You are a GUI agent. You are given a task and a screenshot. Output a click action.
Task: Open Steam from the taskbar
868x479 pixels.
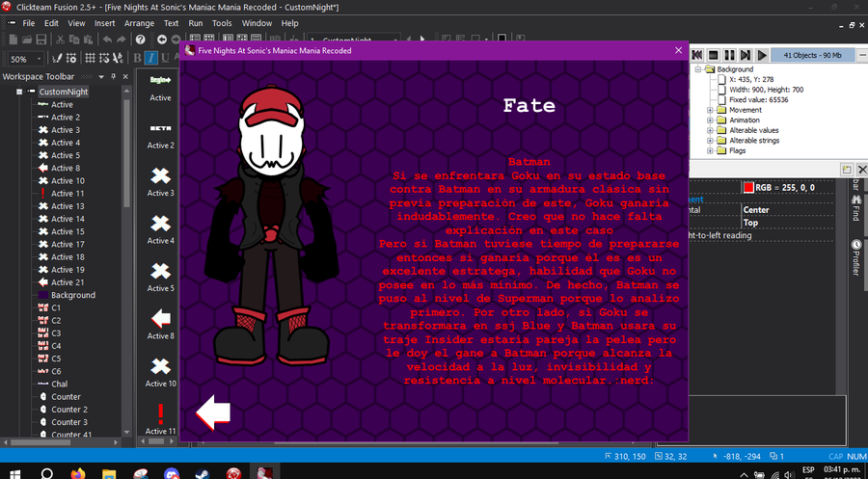point(203,473)
